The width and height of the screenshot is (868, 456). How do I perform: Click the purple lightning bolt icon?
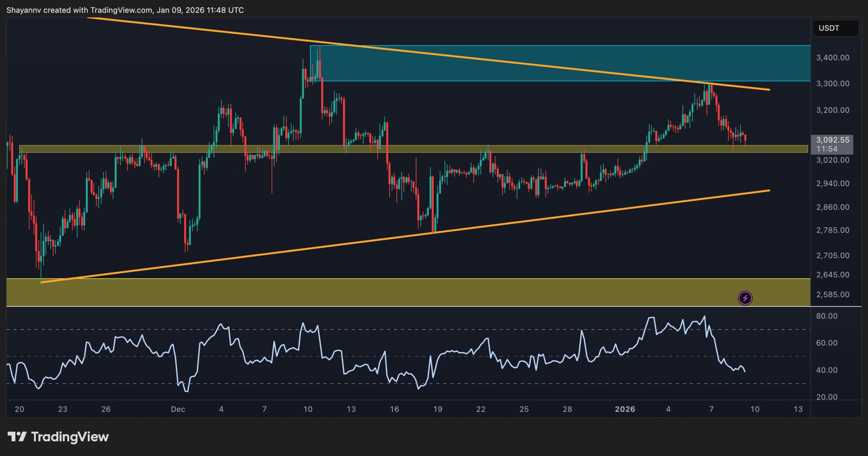745,298
